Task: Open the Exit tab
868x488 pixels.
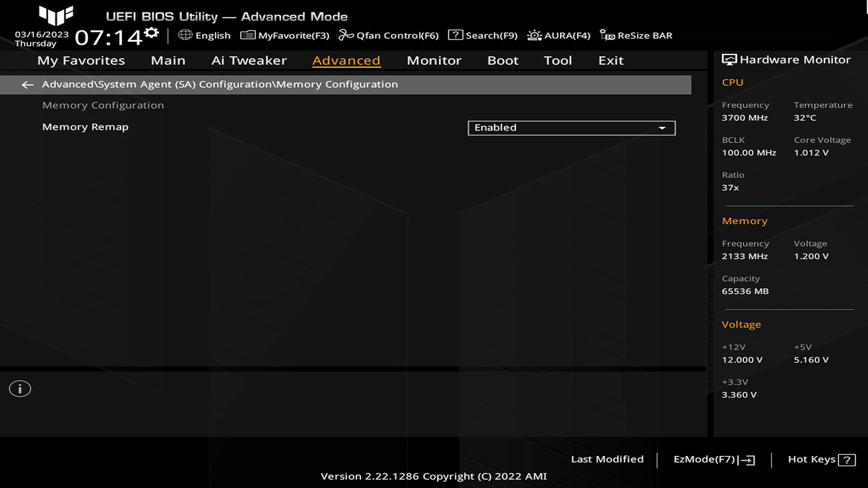Action: [611, 61]
